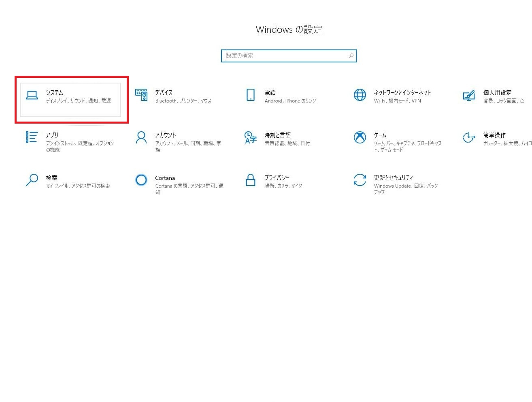Select the プライバシー category text
This screenshot has width=532, height=402.
[277, 177]
